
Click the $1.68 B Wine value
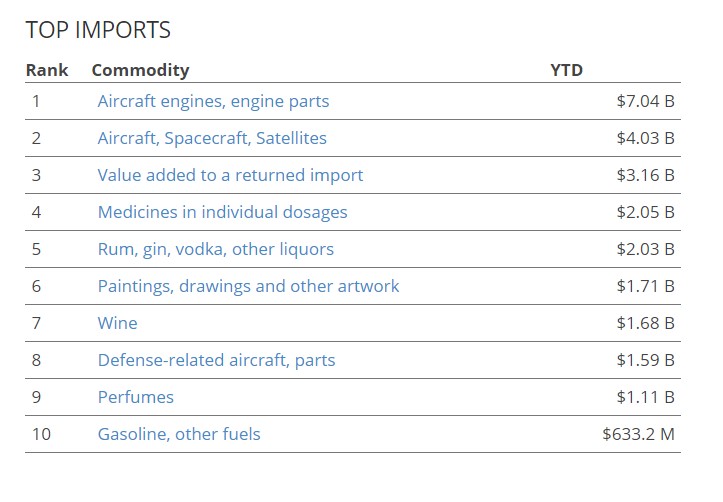[x=646, y=323]
